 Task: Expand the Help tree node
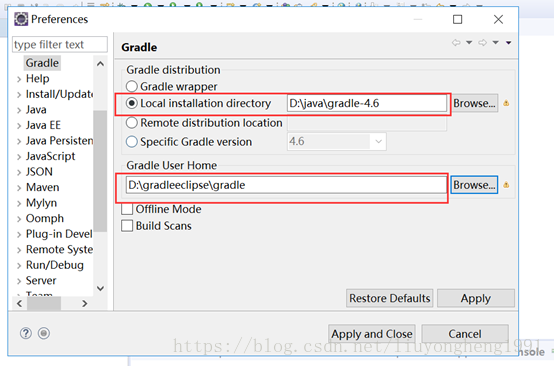coord(19,79)
